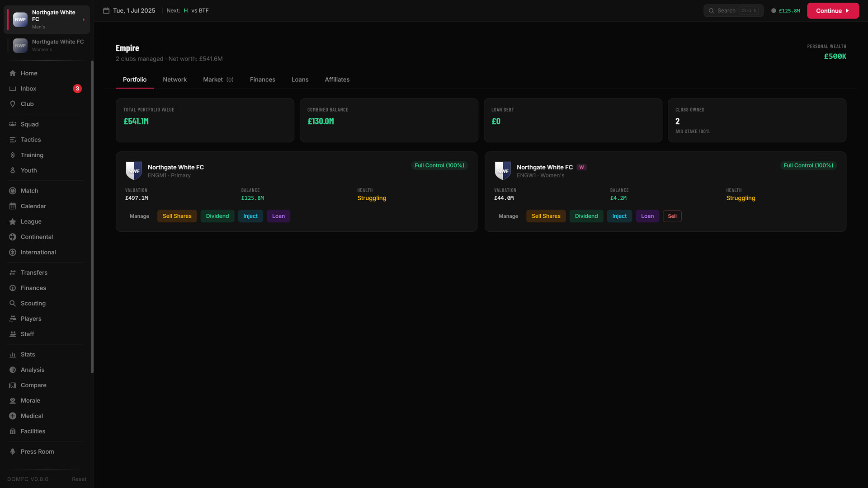The image size is (868, 488).
Task: Click the Press Room microphone icon
Action: (x=13, y=451)
